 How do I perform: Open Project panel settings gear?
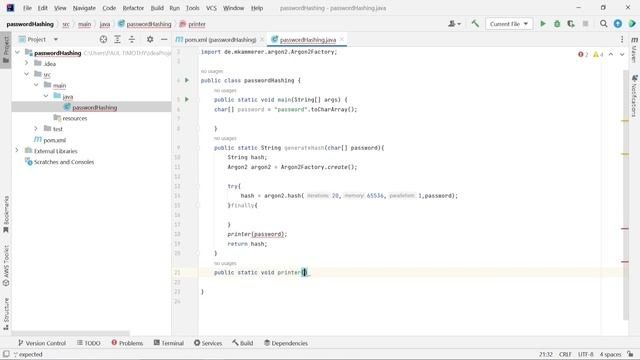(x=150, y=39)
